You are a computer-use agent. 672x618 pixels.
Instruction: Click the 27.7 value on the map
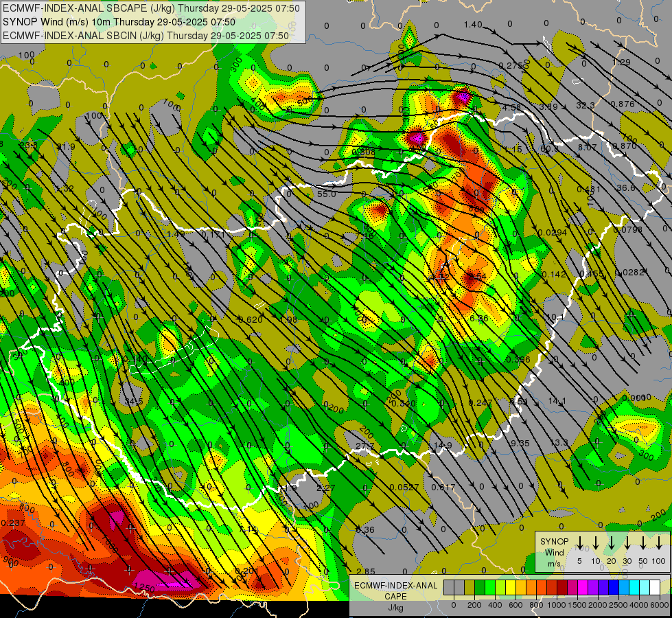point(365,446)
